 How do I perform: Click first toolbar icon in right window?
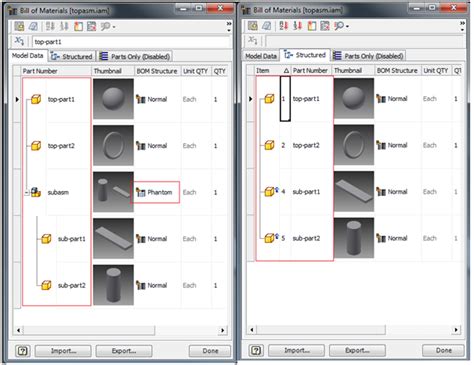pos(252,26)
